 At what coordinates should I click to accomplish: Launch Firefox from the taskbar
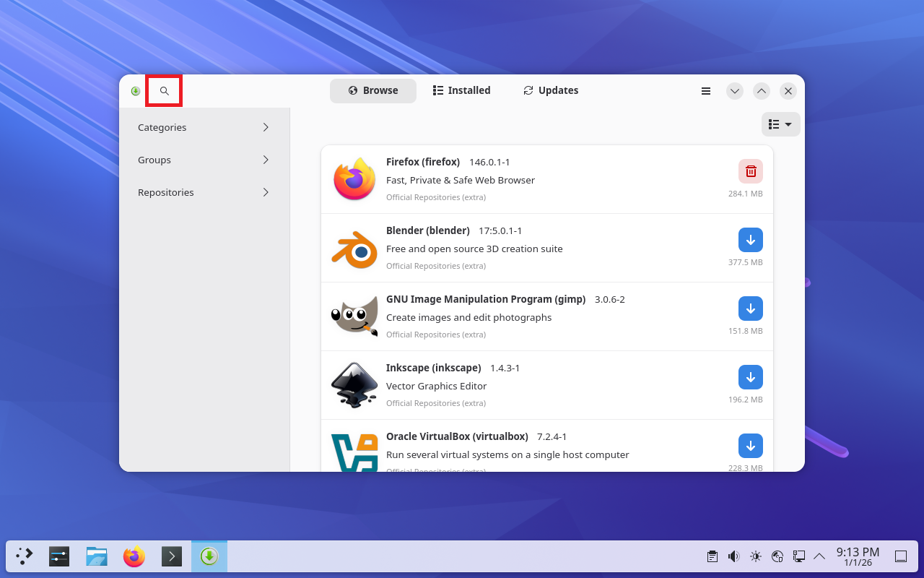[134, 556]
